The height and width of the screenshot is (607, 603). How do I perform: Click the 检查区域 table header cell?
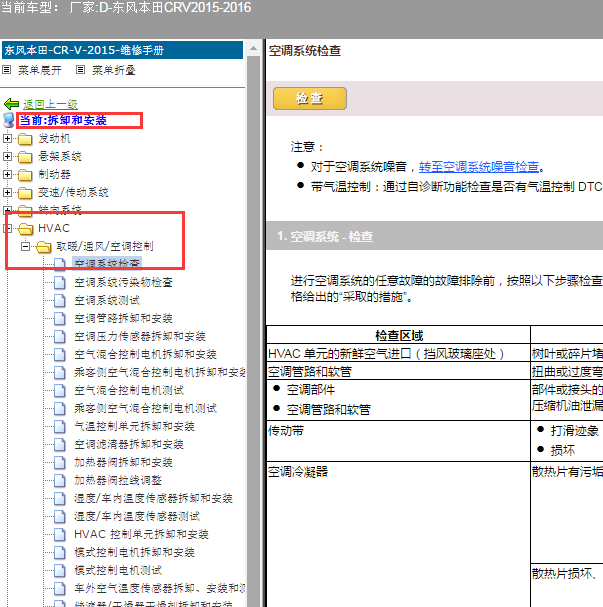(x=399, y=335)
